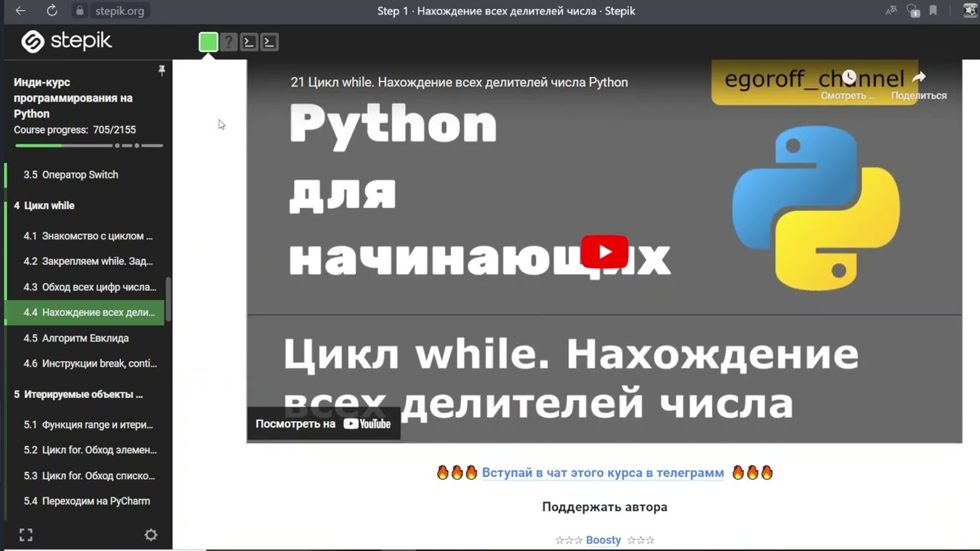Toggle fullscreen mode icon in the sidebar footer
Image resolution: width=980 pixels, height=551 pixels.
[25, 535]
